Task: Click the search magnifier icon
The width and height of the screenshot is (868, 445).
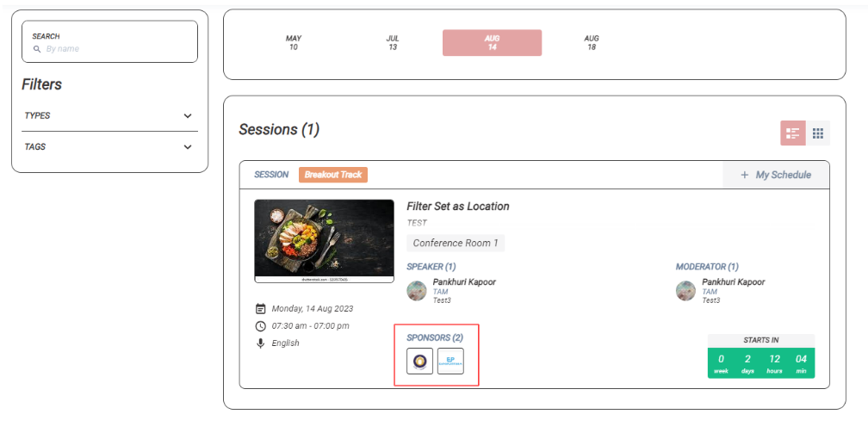Action: point(37,50)
